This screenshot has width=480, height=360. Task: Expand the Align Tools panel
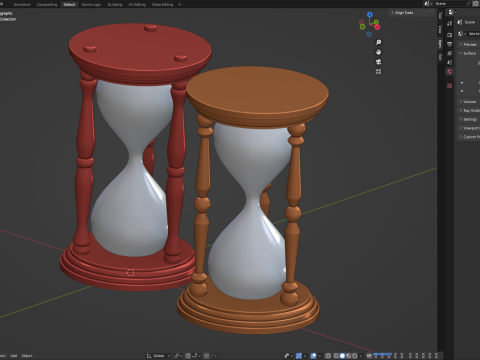[x=412, y=13]
